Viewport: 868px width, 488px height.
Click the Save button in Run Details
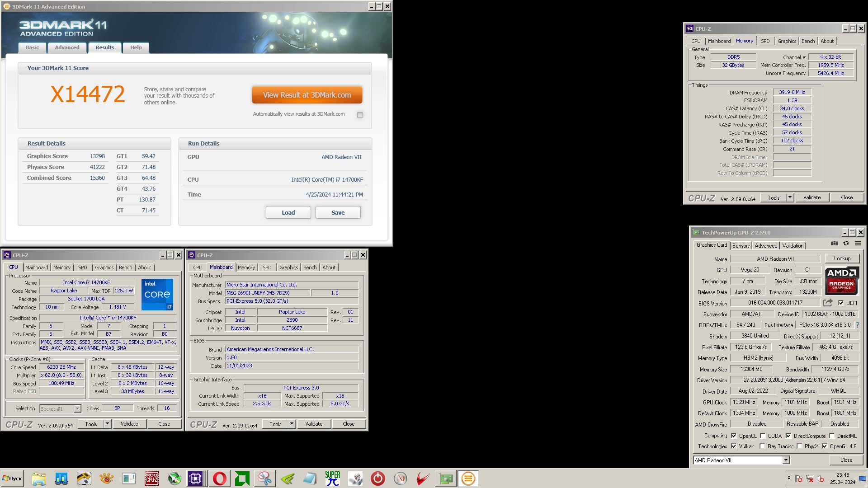[338, 212]
